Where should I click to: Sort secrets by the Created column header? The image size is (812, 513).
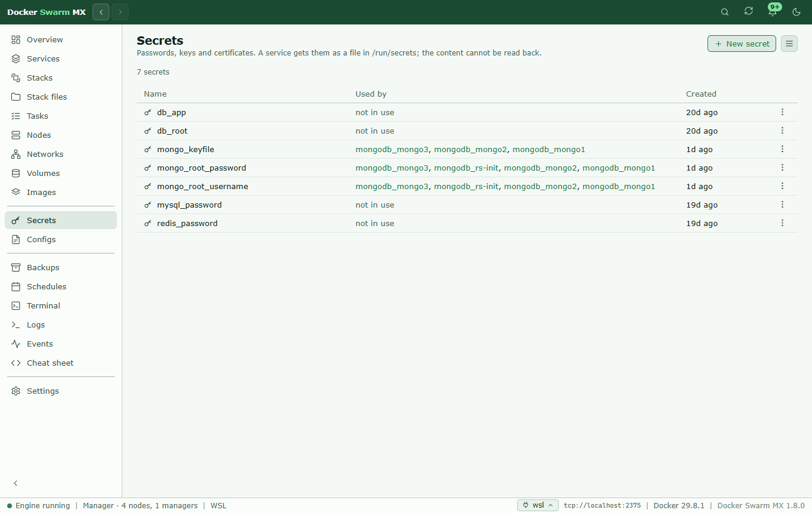[x=701, y=94]
